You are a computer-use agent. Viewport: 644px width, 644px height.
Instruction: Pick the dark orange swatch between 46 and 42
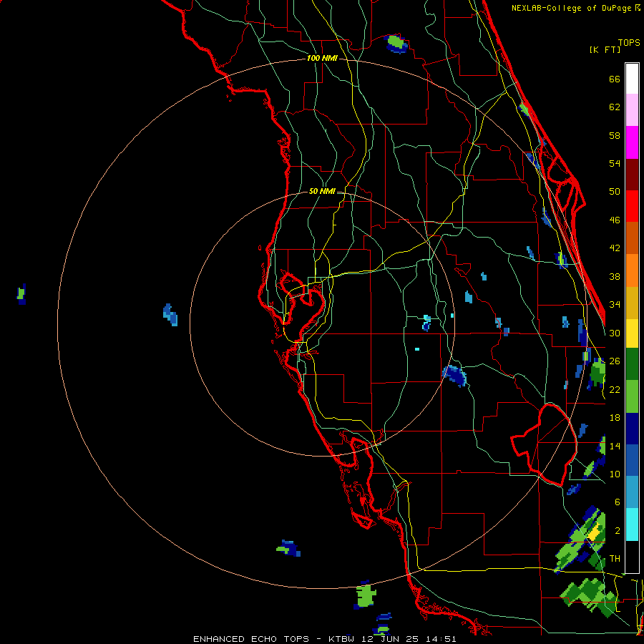click(632, 238)
